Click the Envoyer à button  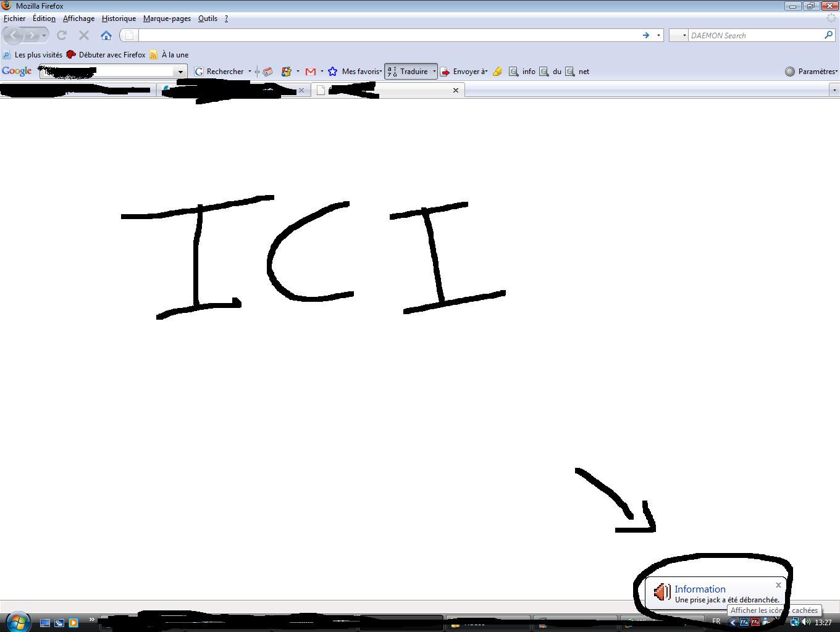coord(464,72)
